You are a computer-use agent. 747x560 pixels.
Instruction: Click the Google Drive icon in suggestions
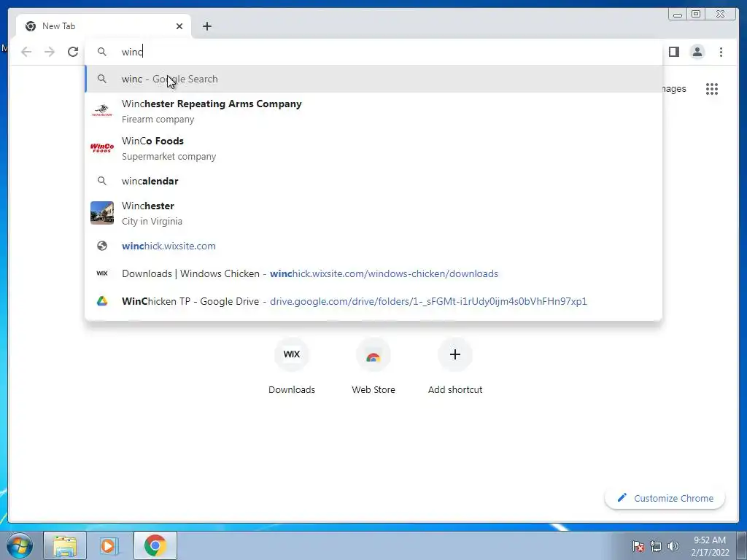102,301
